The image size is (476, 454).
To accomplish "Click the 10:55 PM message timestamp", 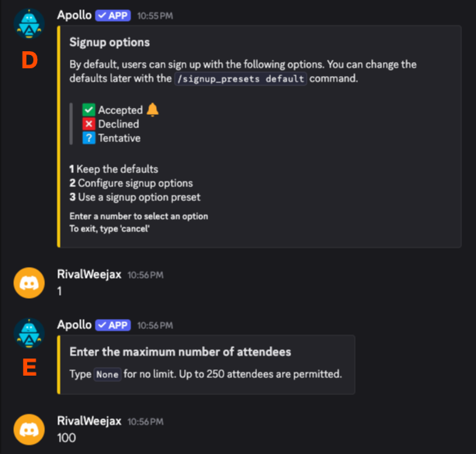I will pos(155,16).
